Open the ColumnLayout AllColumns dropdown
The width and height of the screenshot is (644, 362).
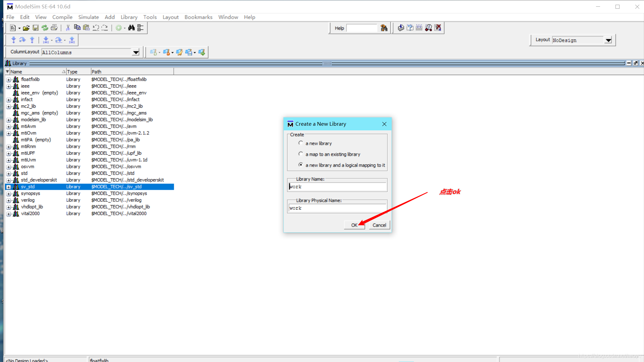[x=136, y=52]
